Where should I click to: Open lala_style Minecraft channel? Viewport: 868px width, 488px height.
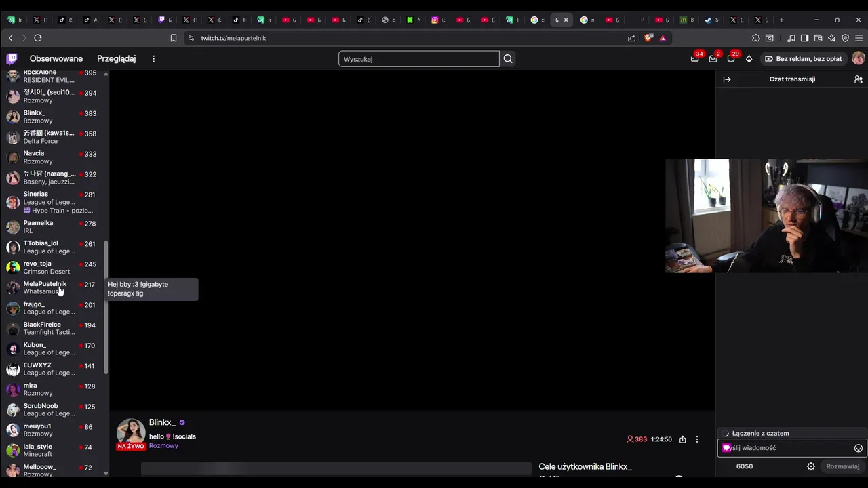[54, 450]
